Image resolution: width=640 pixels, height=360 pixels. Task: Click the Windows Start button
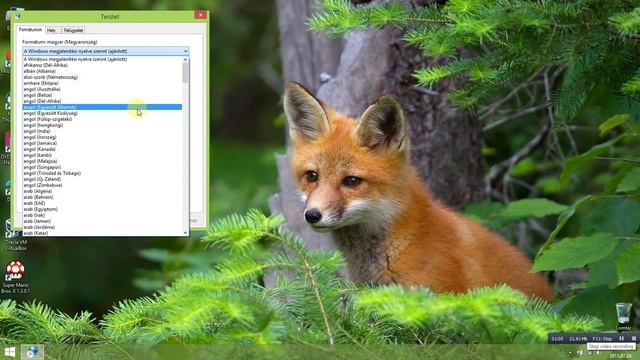(9, 352)
